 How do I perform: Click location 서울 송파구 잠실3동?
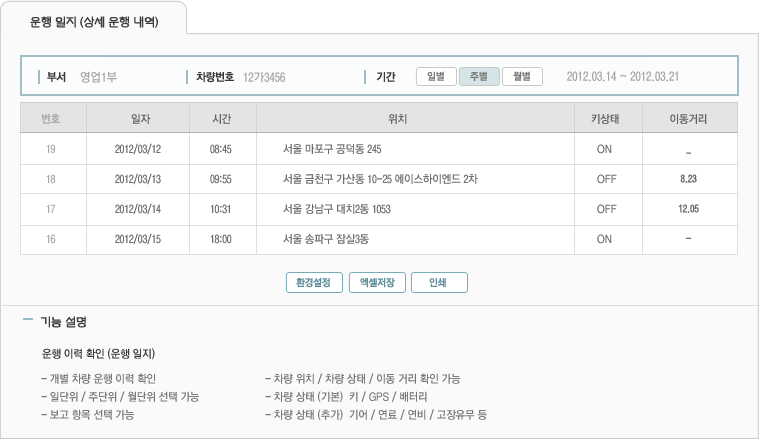(x=326, y=239)
